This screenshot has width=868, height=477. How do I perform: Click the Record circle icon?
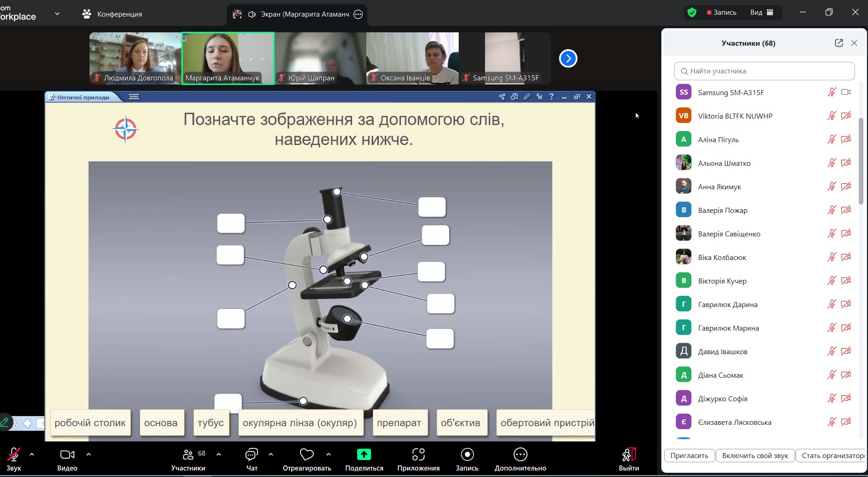[467, 455]
